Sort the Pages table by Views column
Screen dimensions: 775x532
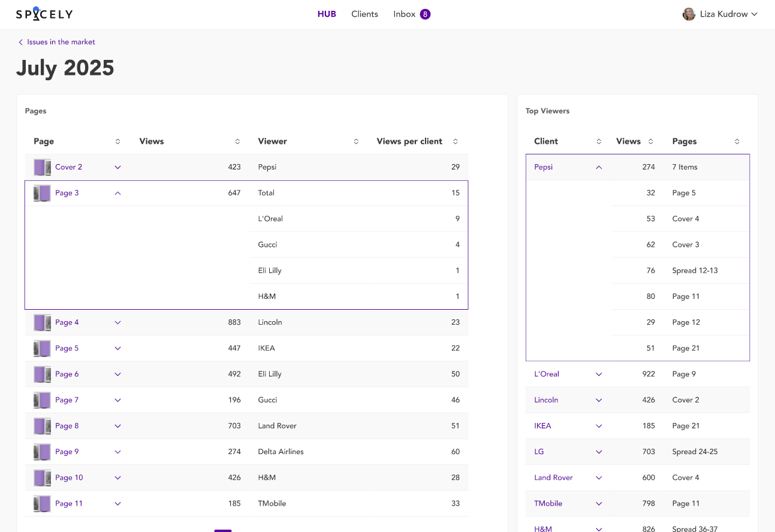pos(237,141)
